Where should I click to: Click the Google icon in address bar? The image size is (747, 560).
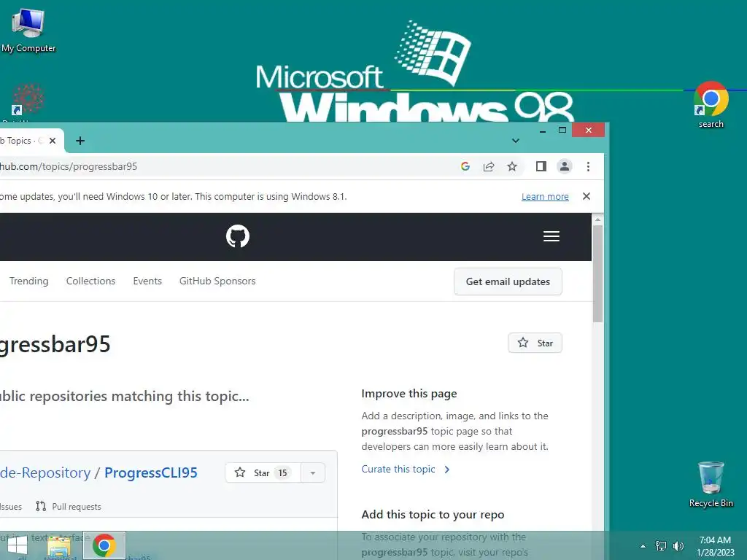pos(465,166)
